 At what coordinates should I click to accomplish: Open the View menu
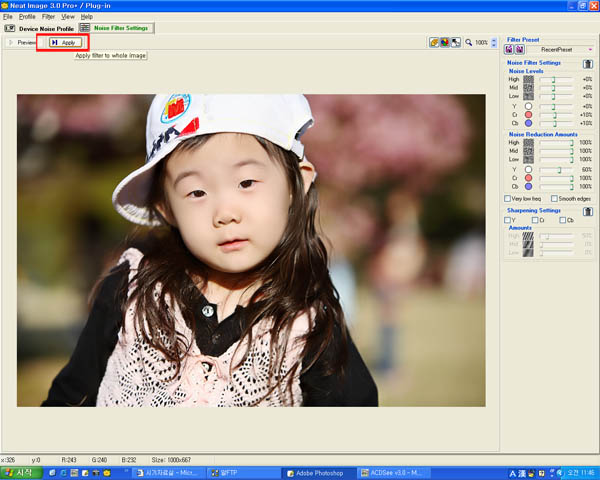click(x=68, y=17)
